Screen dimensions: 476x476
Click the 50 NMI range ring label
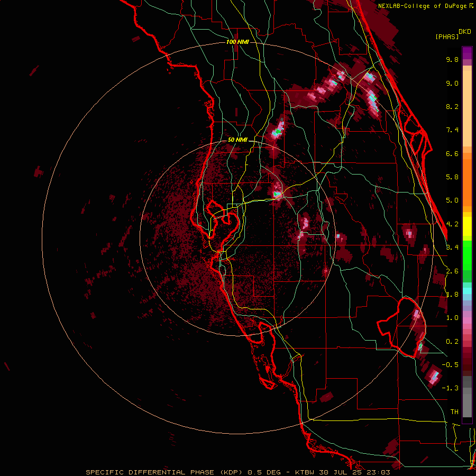coord(237,140)
